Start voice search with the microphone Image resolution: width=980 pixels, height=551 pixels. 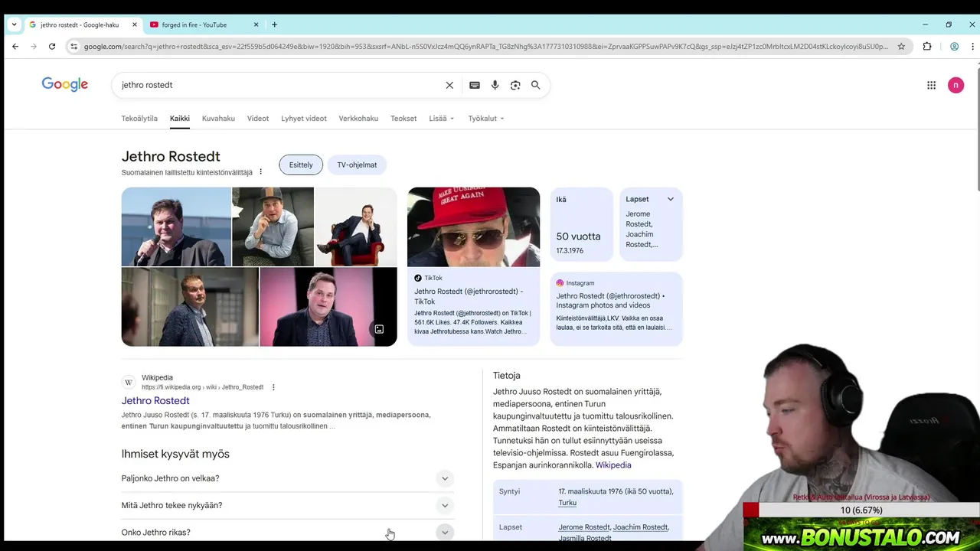[x=495, y=85]
